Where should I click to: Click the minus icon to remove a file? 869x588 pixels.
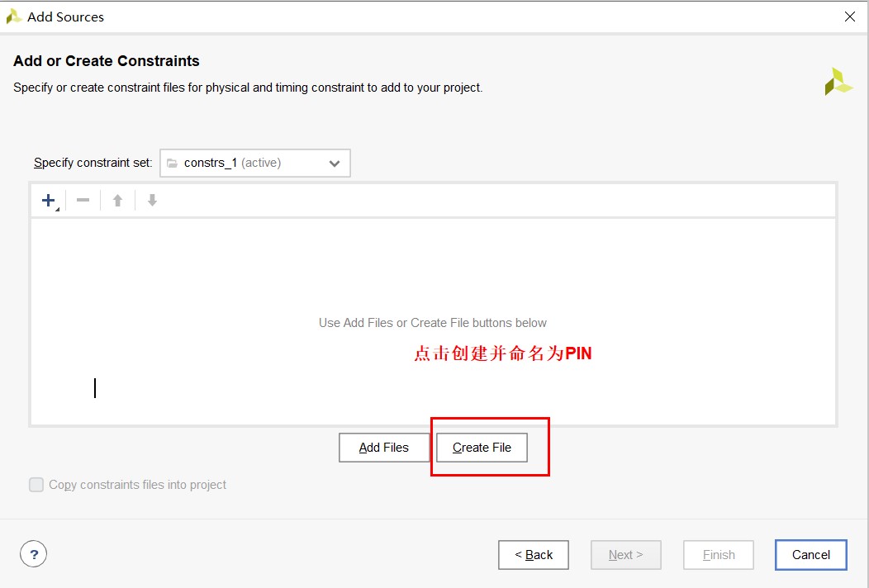coord(83,201)
